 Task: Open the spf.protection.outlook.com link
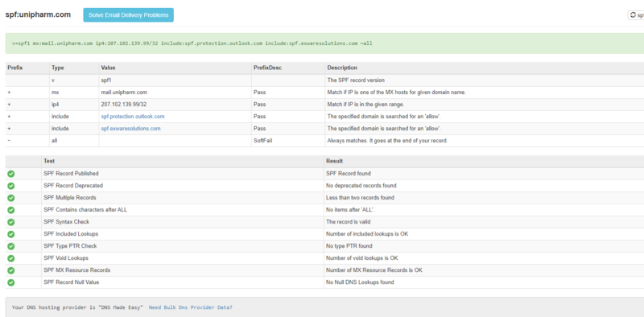(x=133, y=117)
